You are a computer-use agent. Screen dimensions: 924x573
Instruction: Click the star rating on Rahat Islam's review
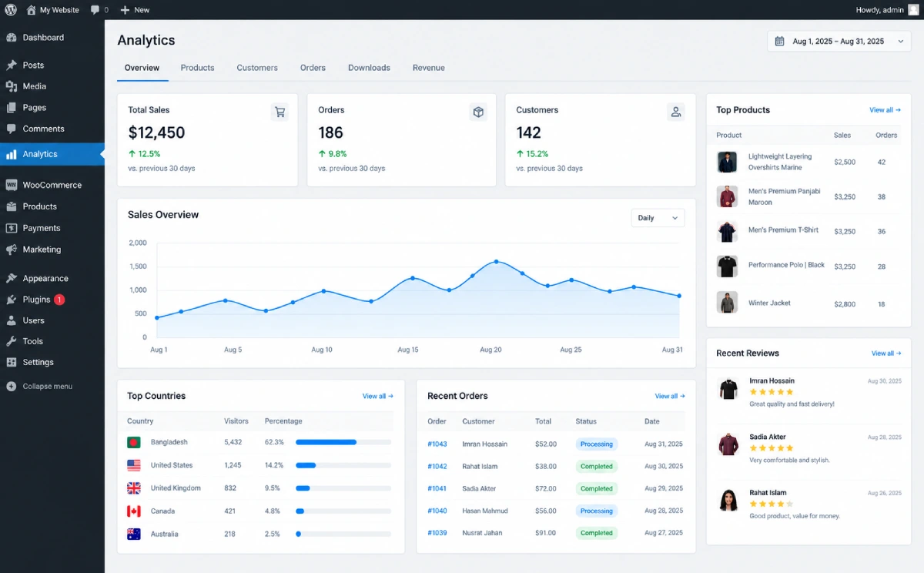point(772,504)
